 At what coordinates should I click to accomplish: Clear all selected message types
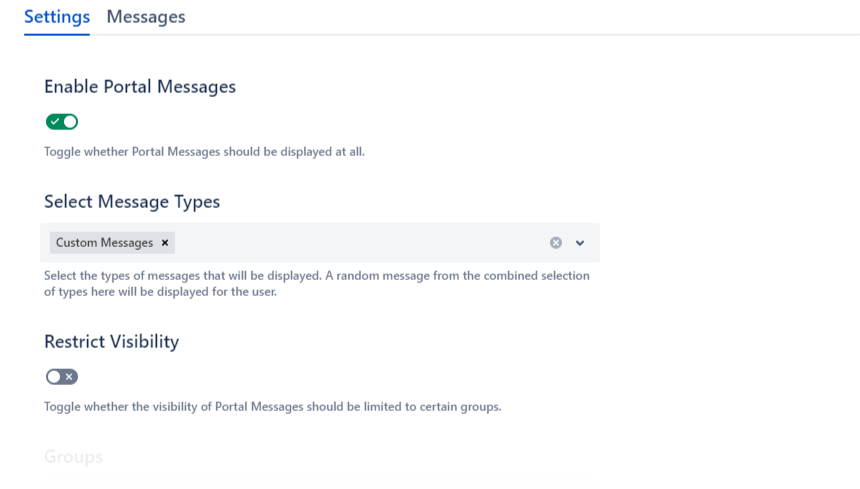point(556,243)
